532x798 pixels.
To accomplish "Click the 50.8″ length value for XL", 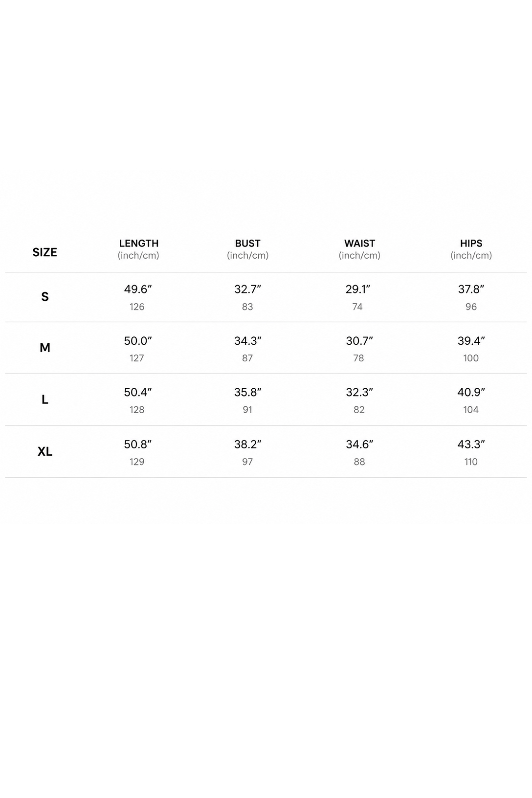I will pyautogui.click(x=138, y=444).
